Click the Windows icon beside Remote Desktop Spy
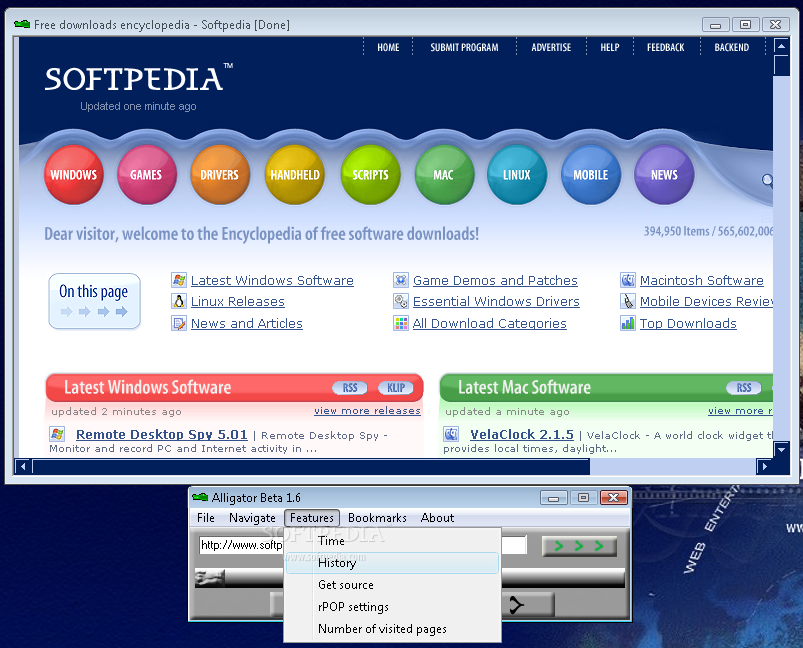The image size is (803, 648). [57, 434]
